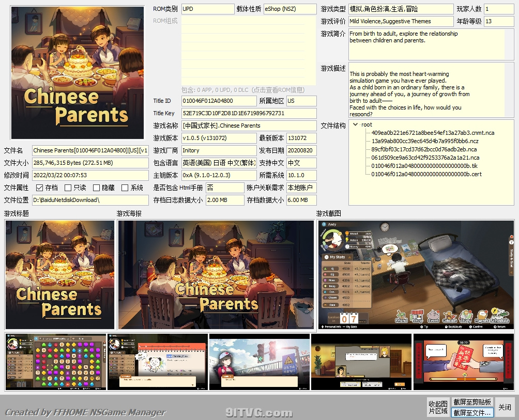Select the 010046f012a04800...b.cert file

426,174
